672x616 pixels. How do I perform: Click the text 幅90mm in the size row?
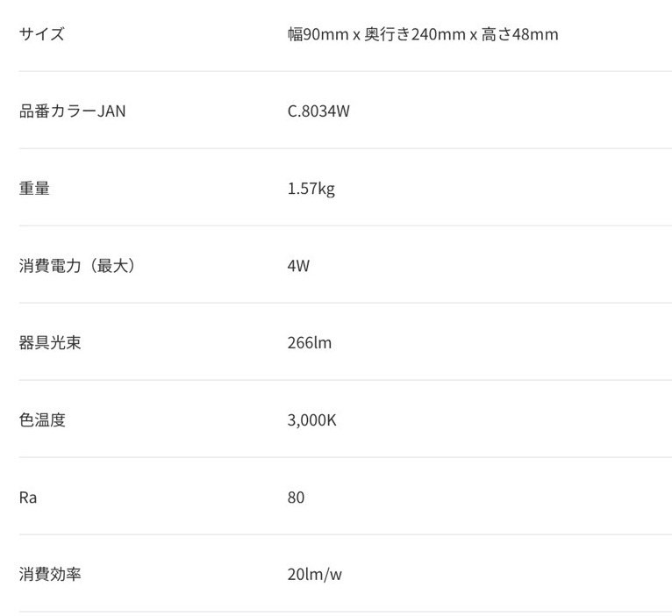coord(318,34)
